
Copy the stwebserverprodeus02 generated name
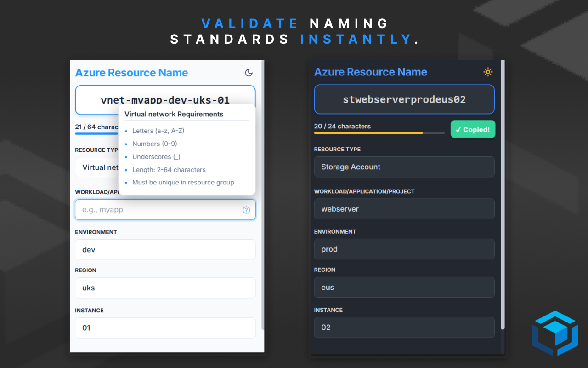click(x=404, y=99)
